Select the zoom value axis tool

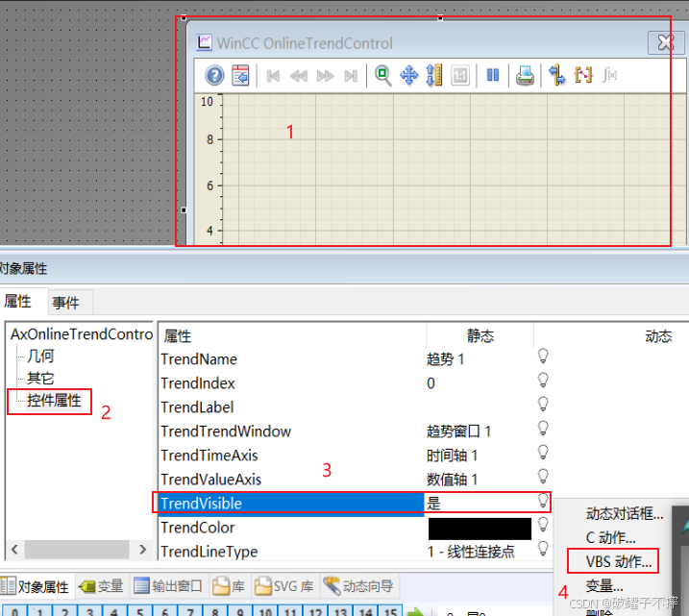(434, 75)
